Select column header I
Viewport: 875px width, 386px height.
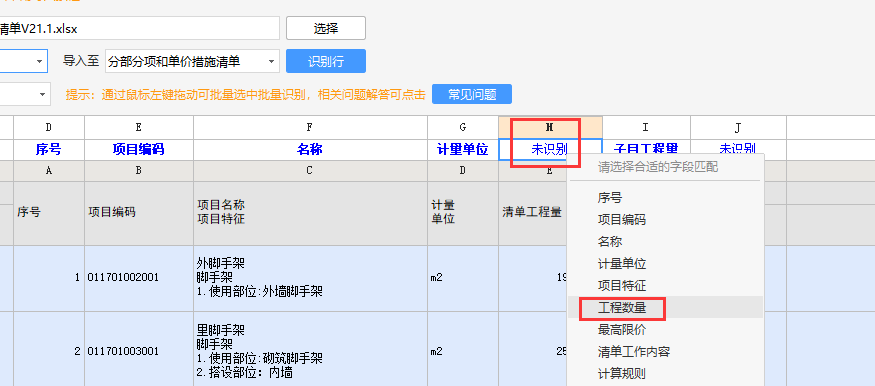click(646, 128)
